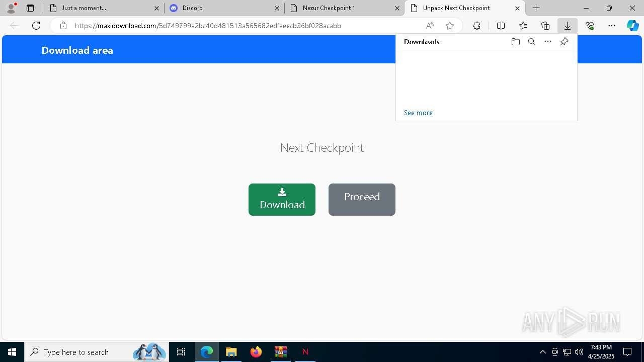The width and height of the screenshot is (644, 362).
Task: Open network icon in system tray
Action: click(567, 352)
